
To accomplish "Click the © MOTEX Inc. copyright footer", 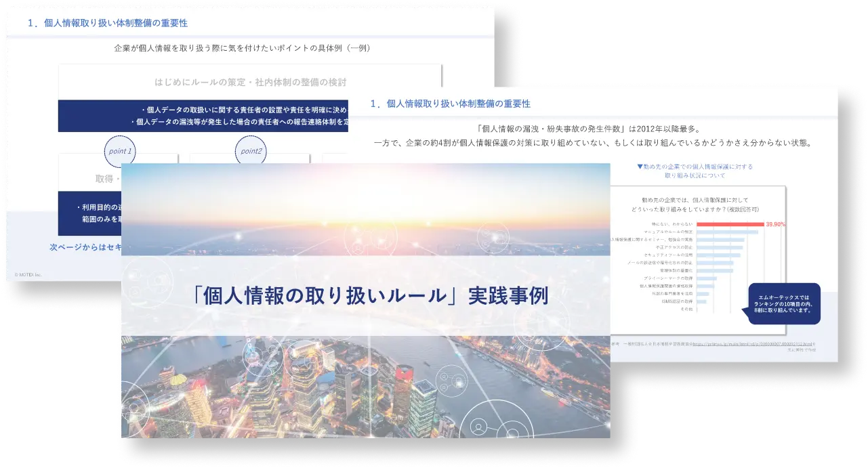I will [28, 274].
